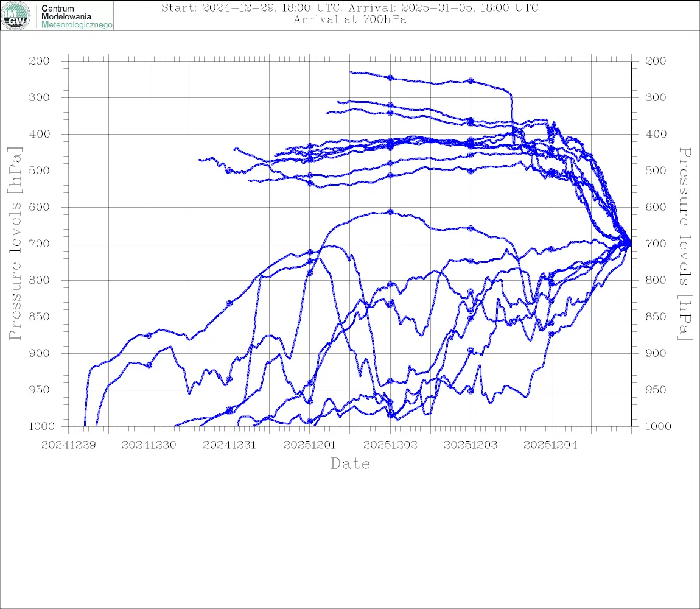Click the right 'Pressure levels [hPa]' axis title
The height and width of the screenshot is (609, 700).
point(685,244)
